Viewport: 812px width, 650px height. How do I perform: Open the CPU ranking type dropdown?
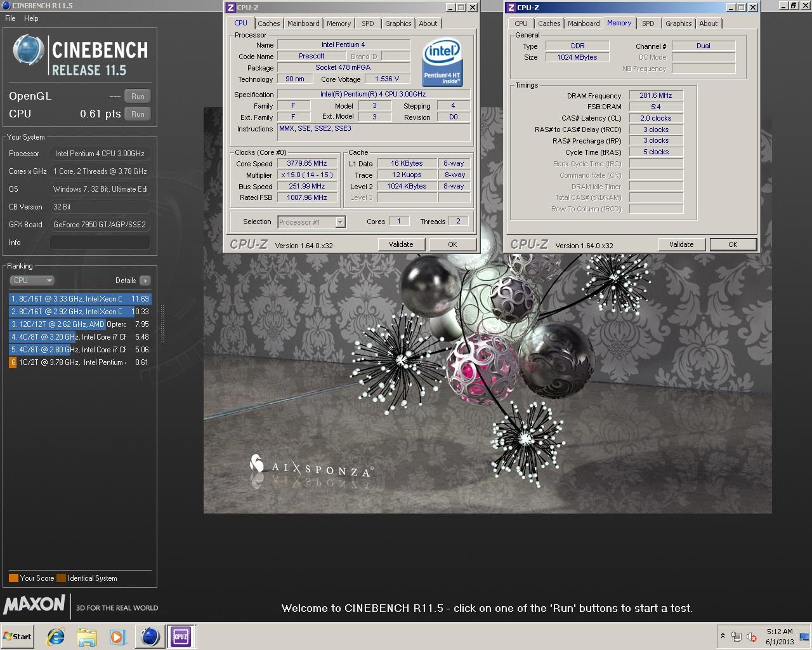[x=32, y=281]
